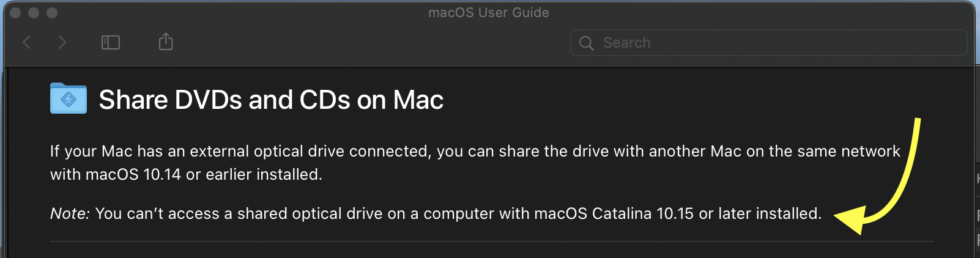Click the blue File Sharing folder icon
Screen dimensions: 980x258
pos(68,99)
